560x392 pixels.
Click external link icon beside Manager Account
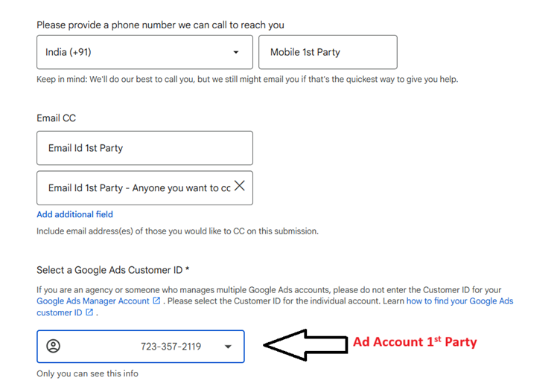[x=156, y=301]
